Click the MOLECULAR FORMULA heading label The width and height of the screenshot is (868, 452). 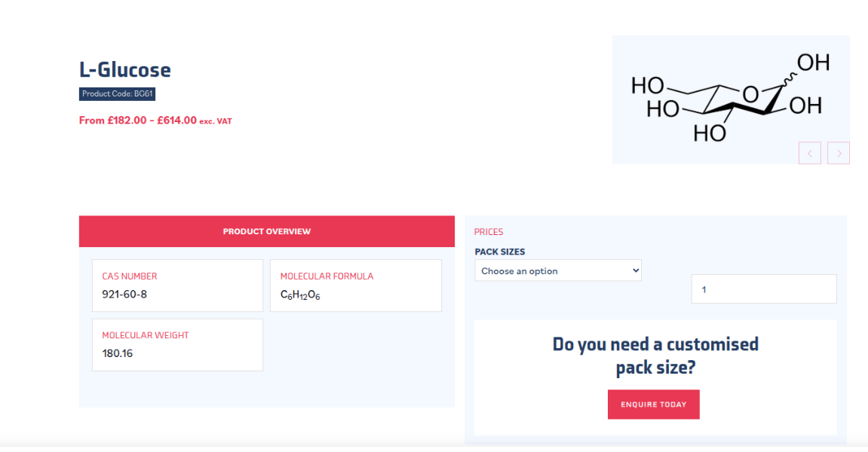click(x=327, y=276)
